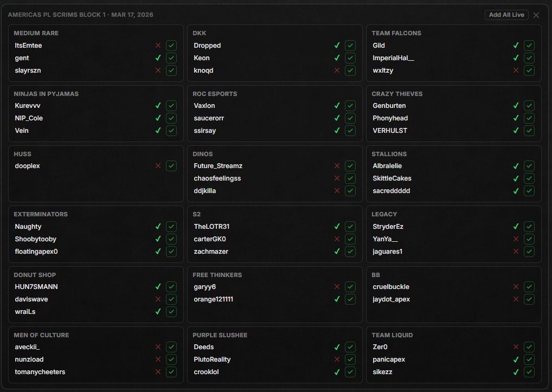Toggle the checkbox for Genburten
The height and width of the screenshot is (392, 552).
coord(529,106)
